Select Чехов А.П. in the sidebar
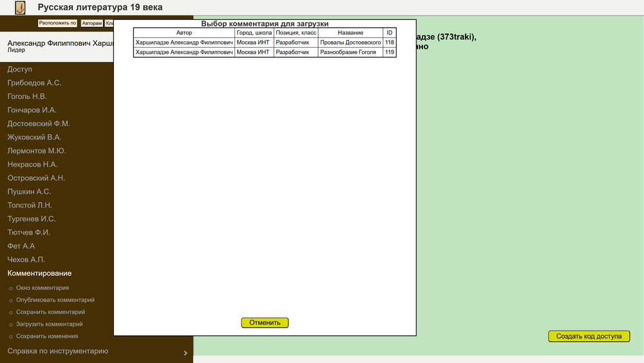 [x=26, y=260]
